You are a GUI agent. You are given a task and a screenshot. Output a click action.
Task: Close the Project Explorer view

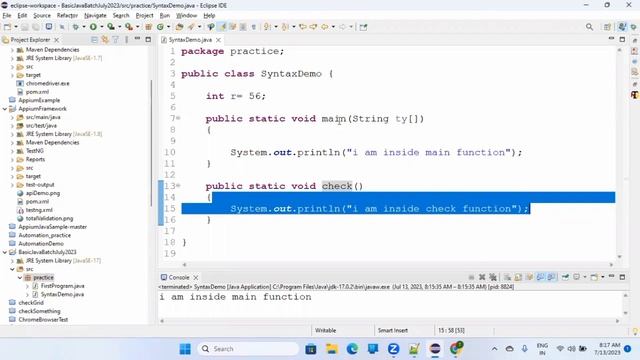point(57,40)
